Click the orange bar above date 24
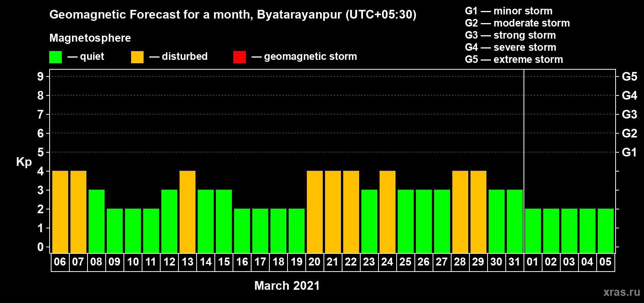 [388, 212]
